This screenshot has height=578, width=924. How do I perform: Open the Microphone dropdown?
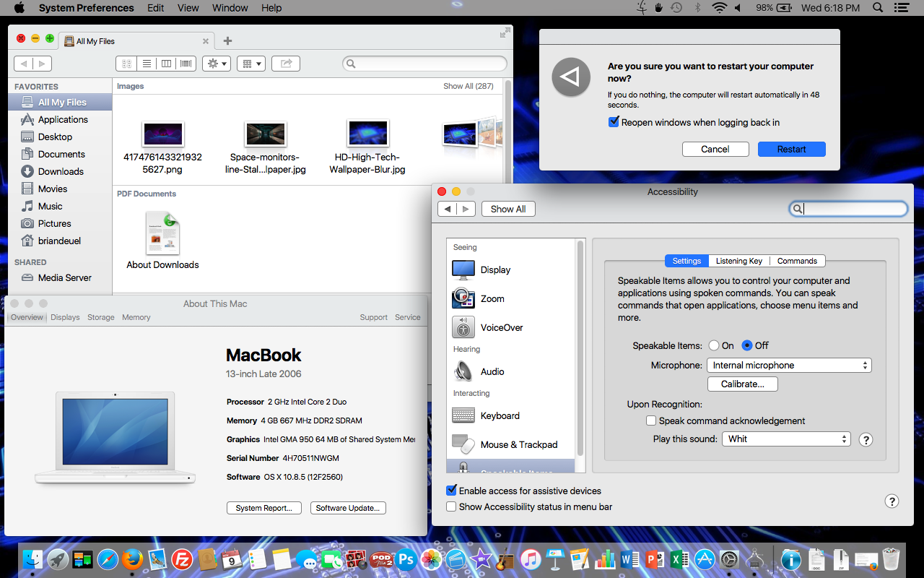(788, 366)
